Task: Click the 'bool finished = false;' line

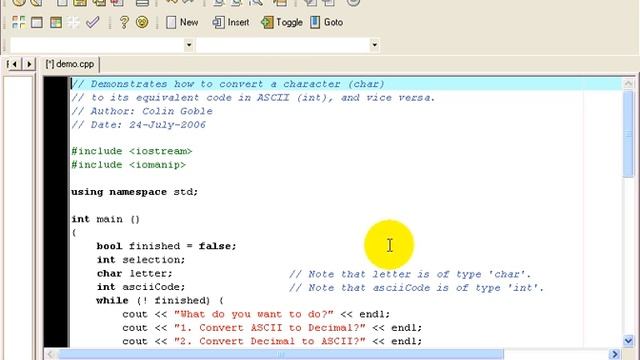Action: [166, 246]
